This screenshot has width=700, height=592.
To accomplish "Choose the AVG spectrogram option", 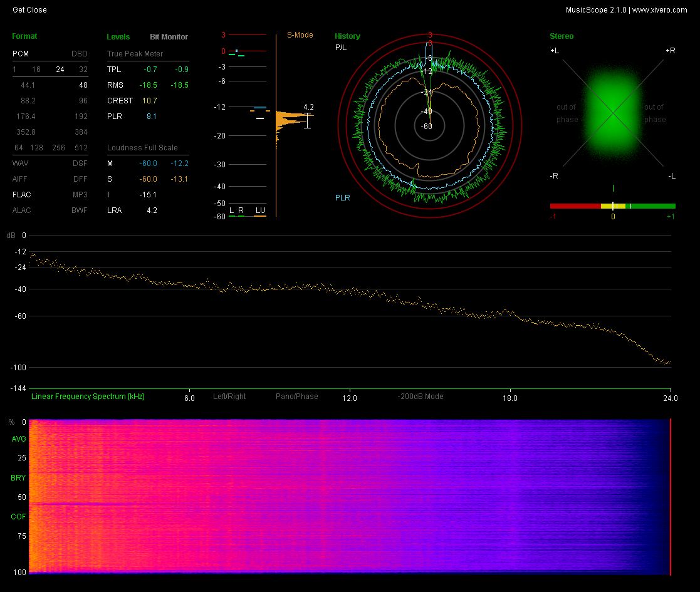I will tap(18, 439).
